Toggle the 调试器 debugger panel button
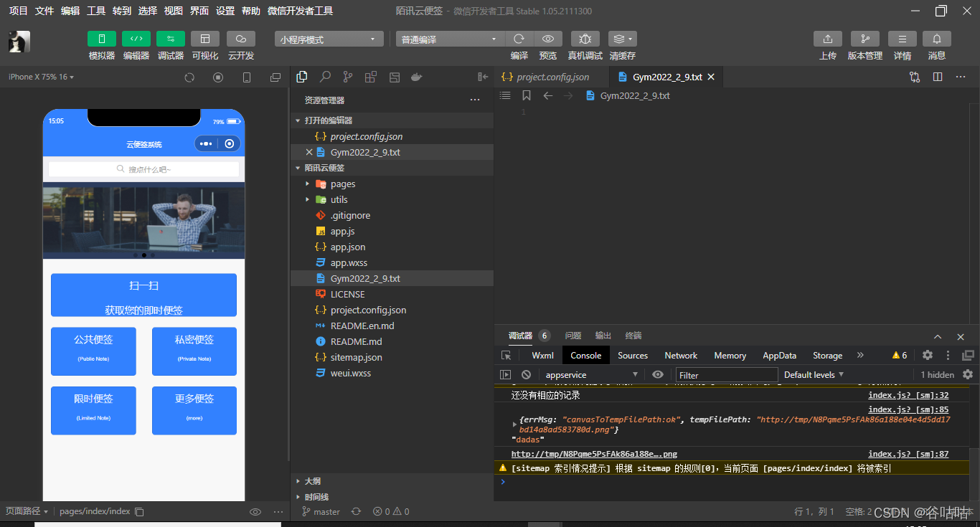 point(171,39)
